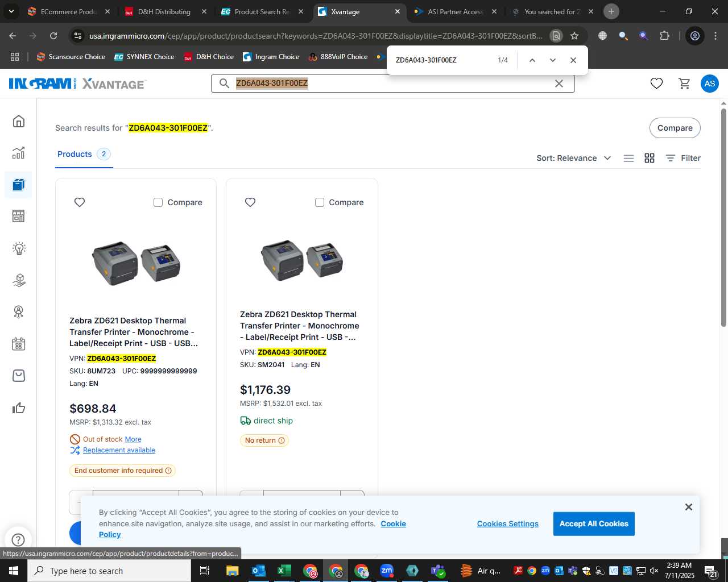Select the Products tab
Viewport: 728px width, 582px height.
84,155
